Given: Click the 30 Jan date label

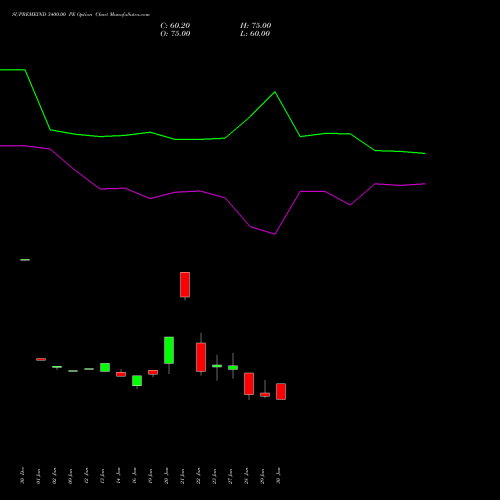Looking at the screenshot, I should [278, 475].
